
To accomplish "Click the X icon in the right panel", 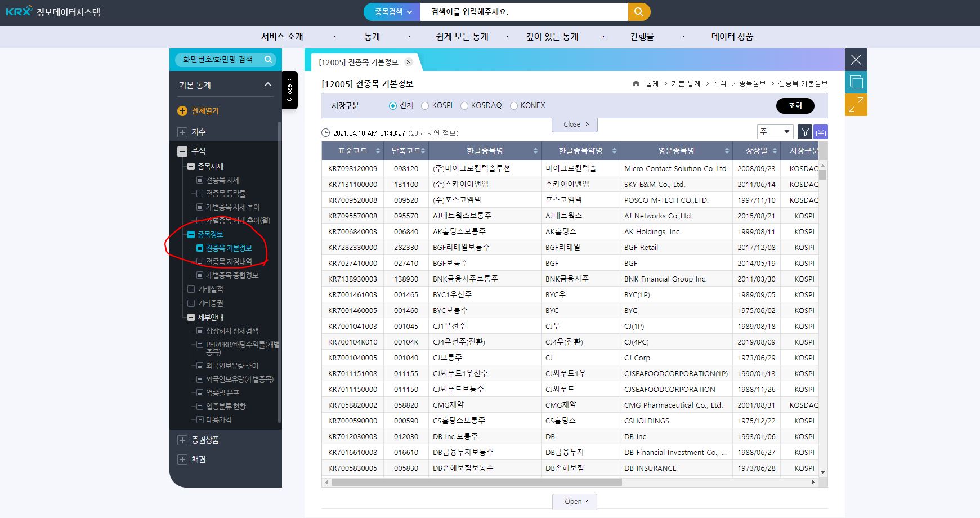I will pos(856,60).
